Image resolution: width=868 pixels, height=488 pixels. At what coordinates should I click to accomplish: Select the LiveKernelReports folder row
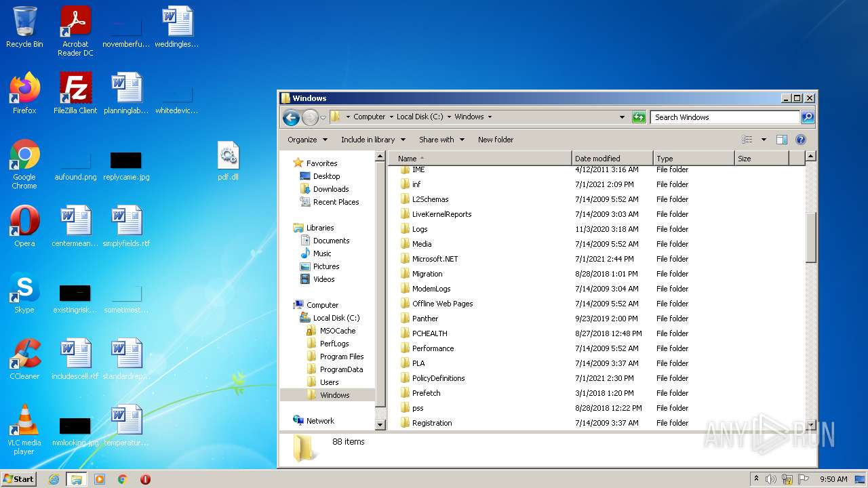597,214
